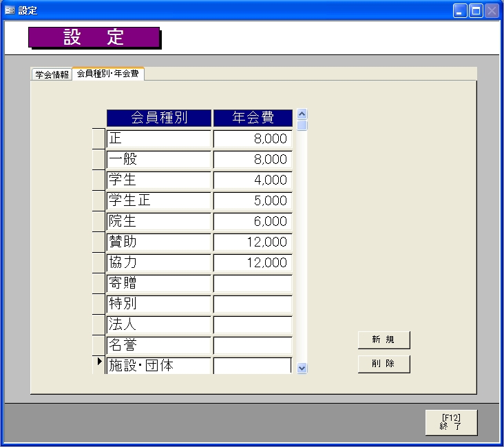
Task: Click the 学生 member type field
Action: coord(159,180)
